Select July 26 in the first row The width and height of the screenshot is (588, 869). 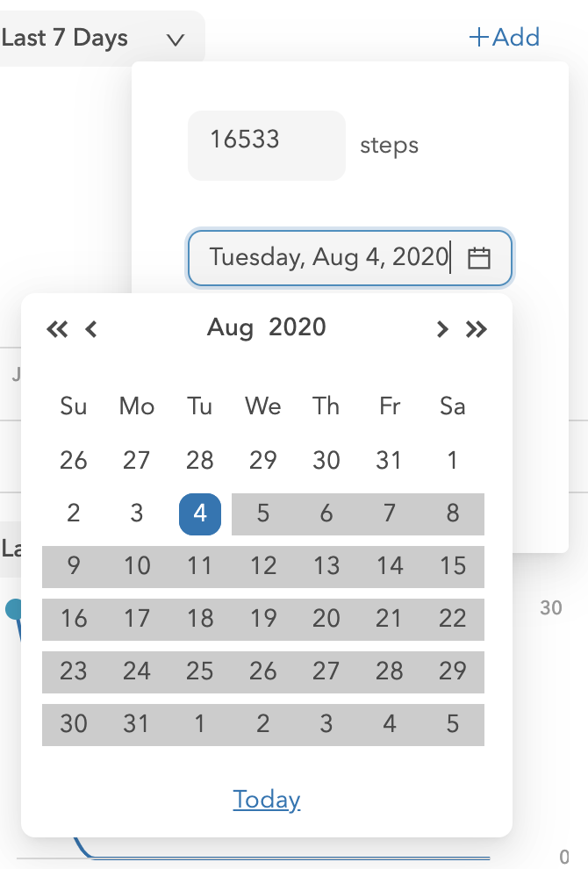[74, 461]
